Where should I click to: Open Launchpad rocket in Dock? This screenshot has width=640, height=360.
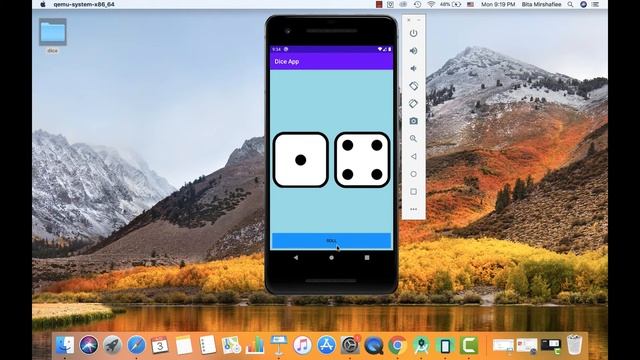[x=112, y=345]
